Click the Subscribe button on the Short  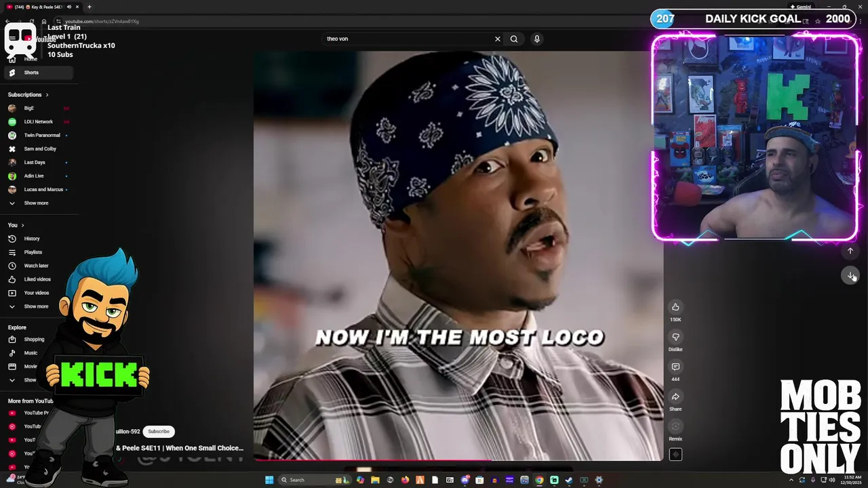pyautogui.click(x=159, y=431)
